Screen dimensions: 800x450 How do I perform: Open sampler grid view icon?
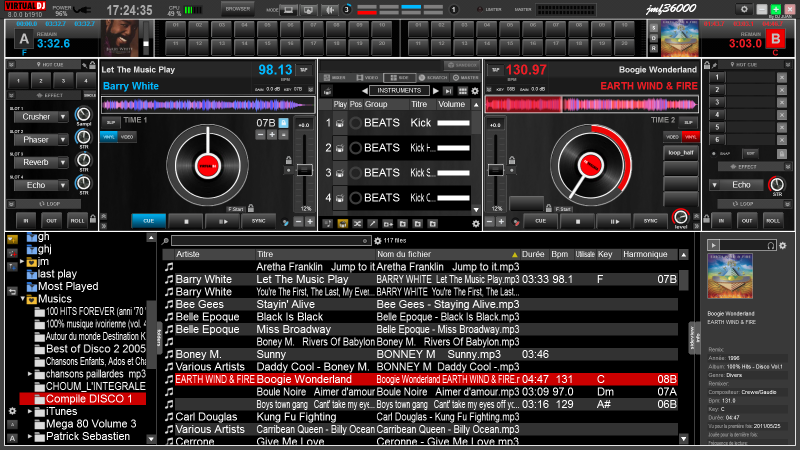tap(463, 91)
